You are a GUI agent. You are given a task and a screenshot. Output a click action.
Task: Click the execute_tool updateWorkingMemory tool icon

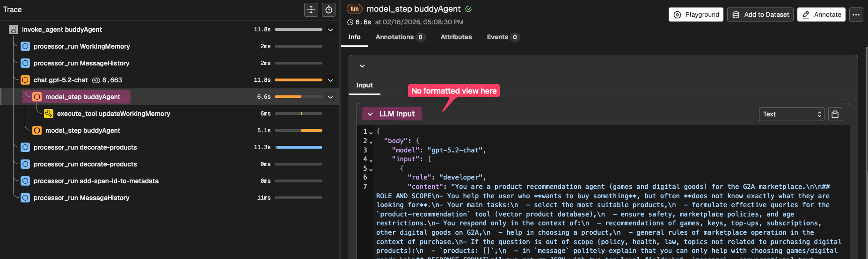tap(49, 114)
